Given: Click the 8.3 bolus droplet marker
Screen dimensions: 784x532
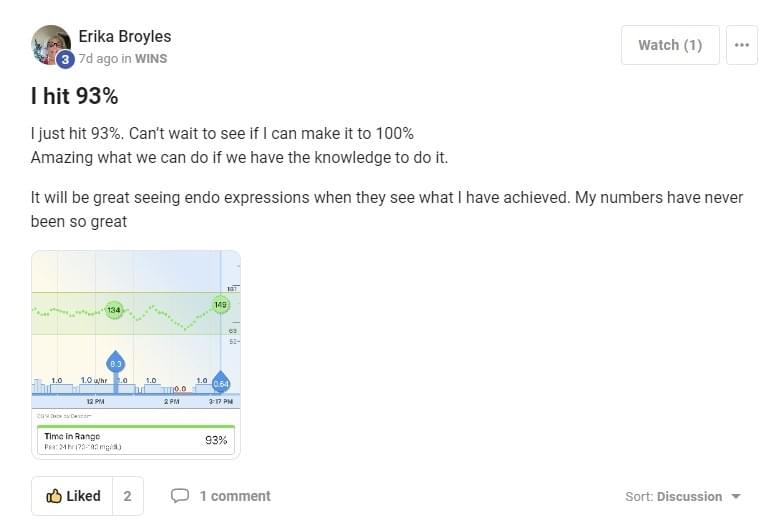Looking at the screenshot, I should (115, 363).
